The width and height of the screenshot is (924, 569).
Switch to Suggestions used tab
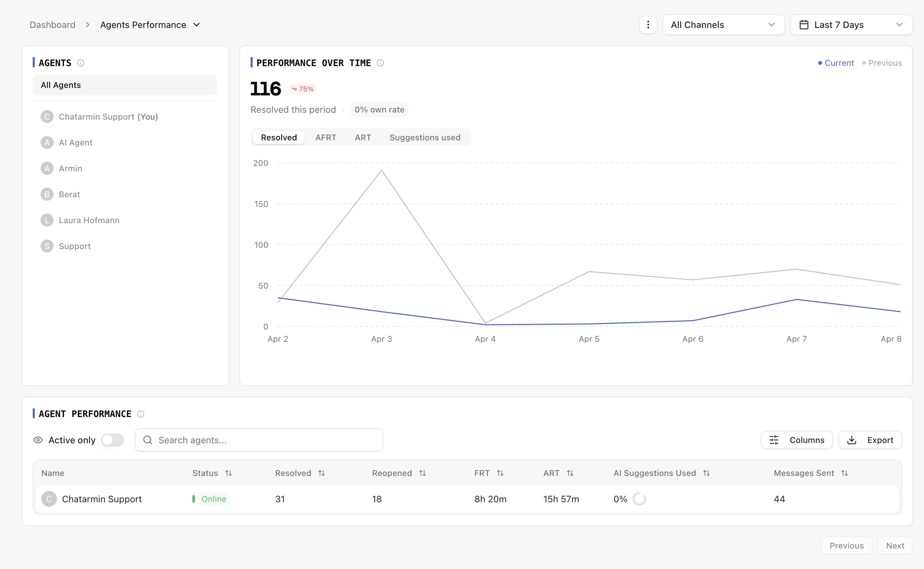[x=425, y=137]
